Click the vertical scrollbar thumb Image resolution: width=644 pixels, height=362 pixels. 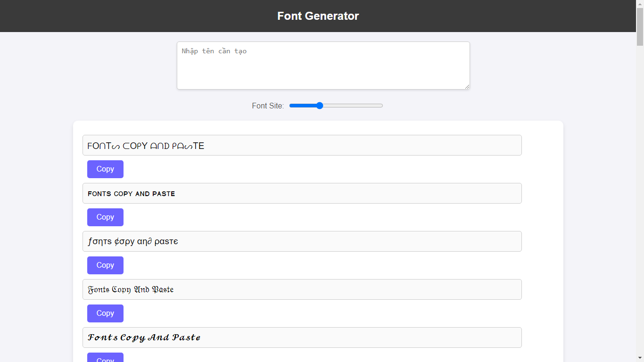[640, 27]
